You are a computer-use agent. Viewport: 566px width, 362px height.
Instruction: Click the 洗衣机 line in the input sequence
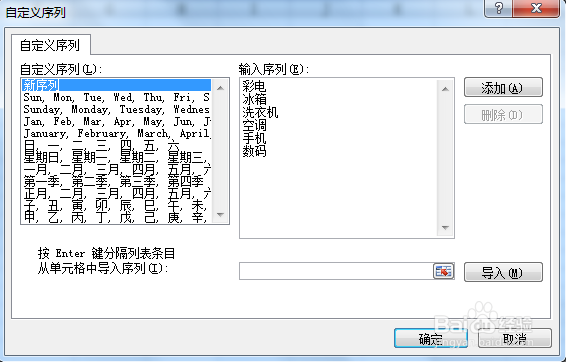(260, 112)
